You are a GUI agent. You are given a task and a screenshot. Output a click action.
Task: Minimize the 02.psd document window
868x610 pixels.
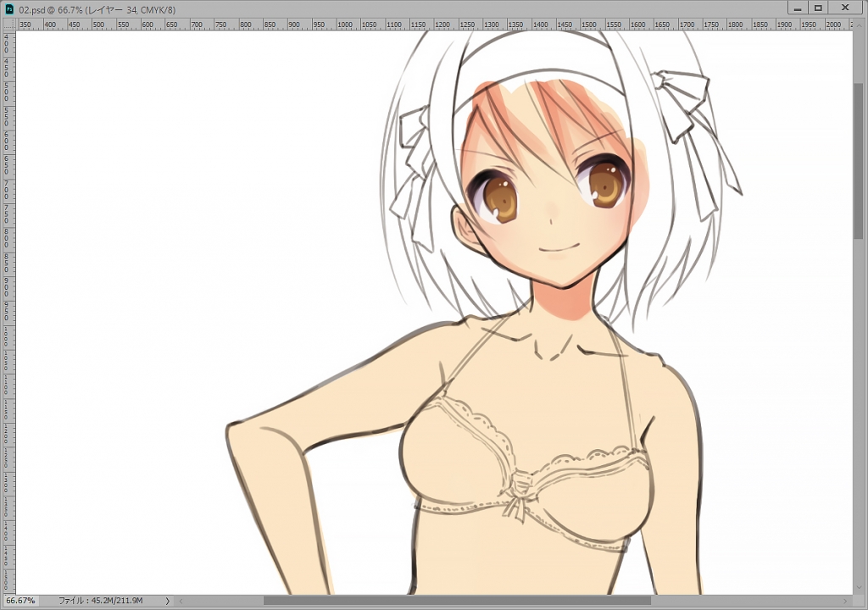tap(797, 8)
